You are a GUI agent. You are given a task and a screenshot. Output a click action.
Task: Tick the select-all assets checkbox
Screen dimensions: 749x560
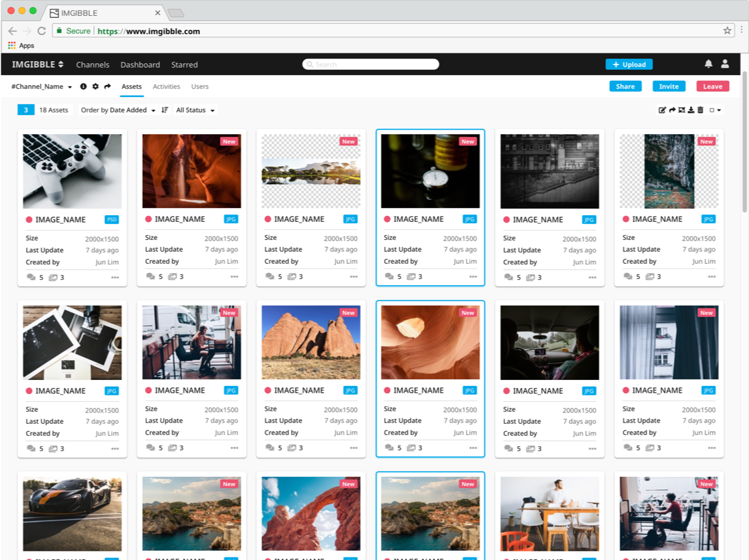pos(712,110)
